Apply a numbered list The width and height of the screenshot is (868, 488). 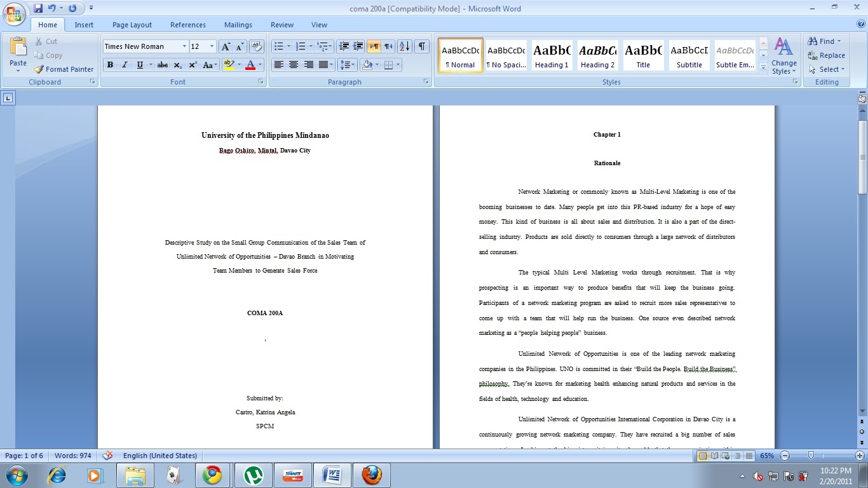(301, 46)
